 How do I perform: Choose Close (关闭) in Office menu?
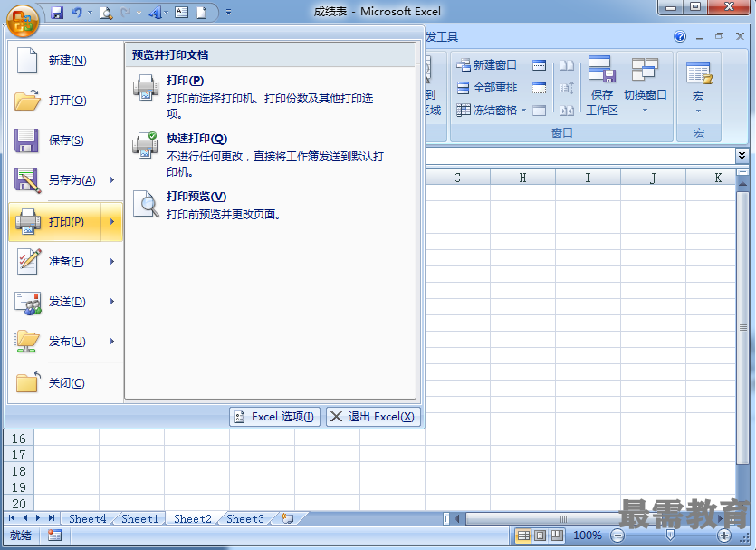pos(65,383)
